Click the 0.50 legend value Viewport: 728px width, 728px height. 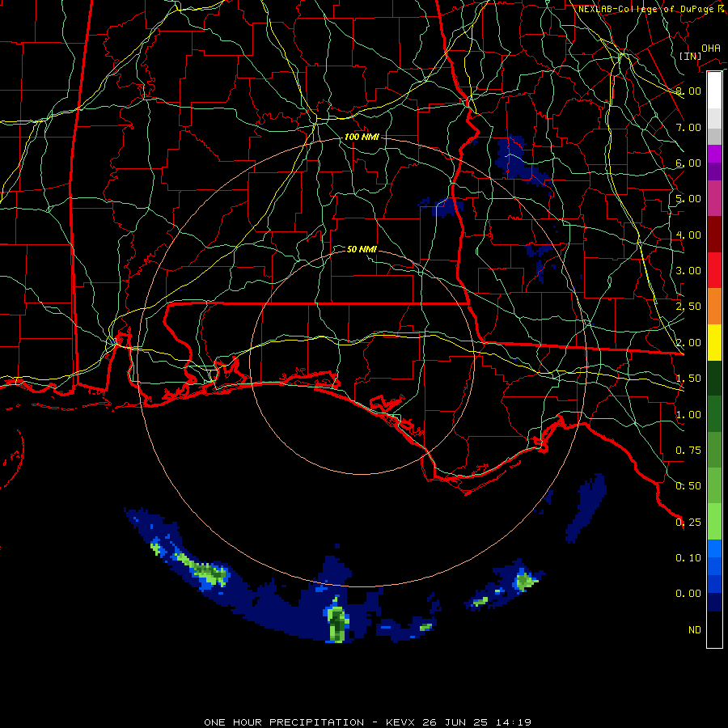[x=688, y=486]
